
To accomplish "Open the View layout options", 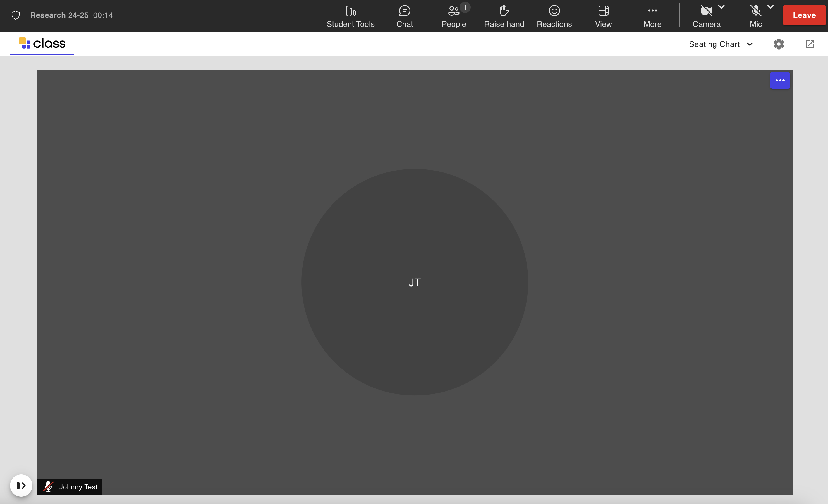I will 603,16.
